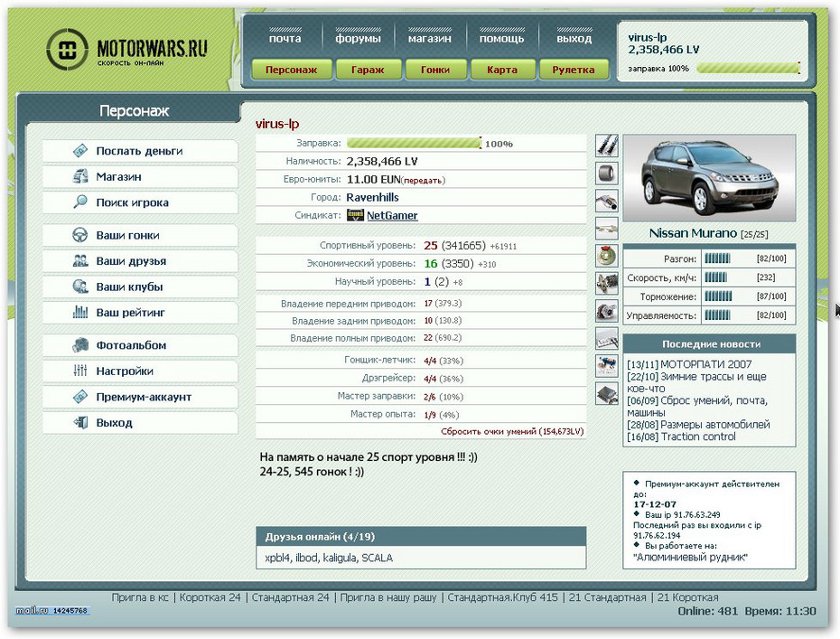Image resolution: width=840 pixels, height=639 pixels.
Task: Click the Друзья онлайн (4/19) header
Action: tap(421, 537)
